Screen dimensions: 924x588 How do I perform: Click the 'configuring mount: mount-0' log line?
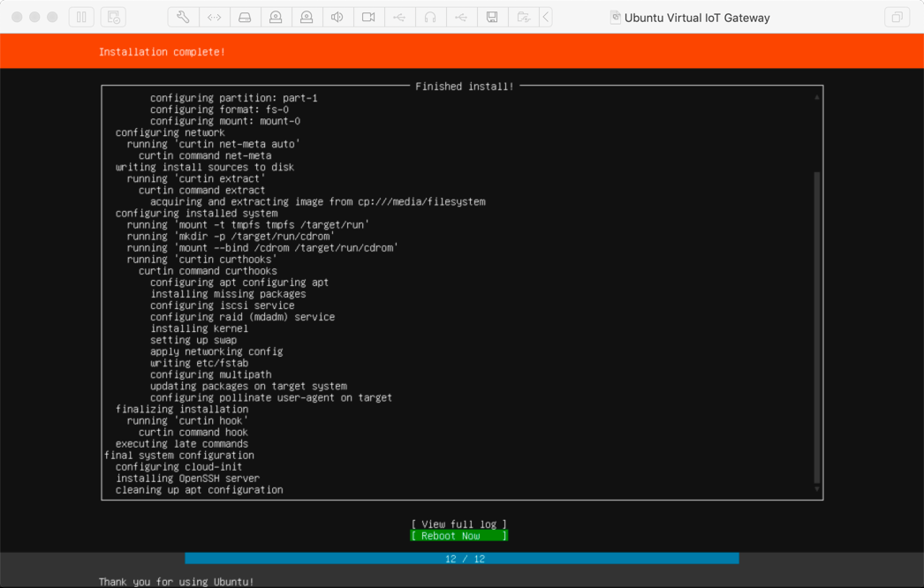pyautogui.click(x=225, y=121)
